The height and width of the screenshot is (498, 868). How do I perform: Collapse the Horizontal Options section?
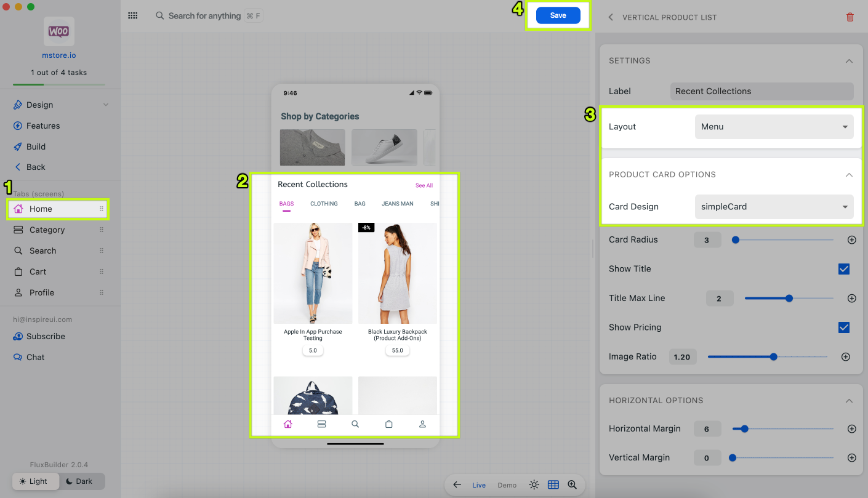coord(849,401)
